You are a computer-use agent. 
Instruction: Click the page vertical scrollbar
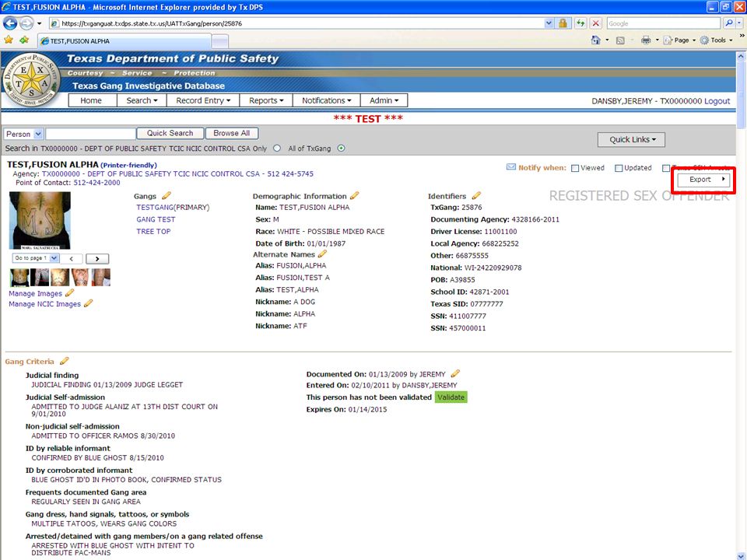pos(742,305)
